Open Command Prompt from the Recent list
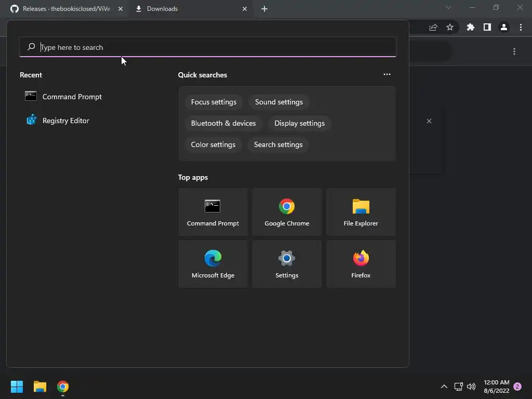The height and width of the screenshot is (399, 532). coord(72,97)
